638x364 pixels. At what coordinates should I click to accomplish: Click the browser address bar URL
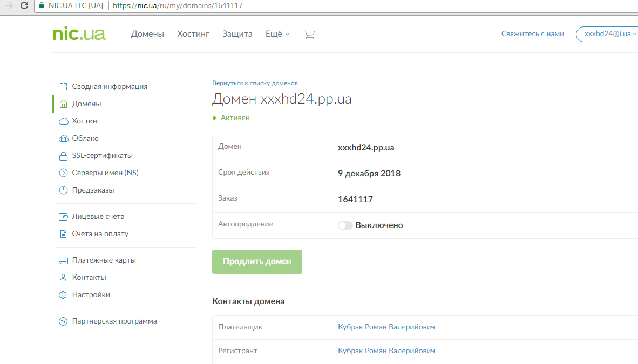[x=178, y=6]
